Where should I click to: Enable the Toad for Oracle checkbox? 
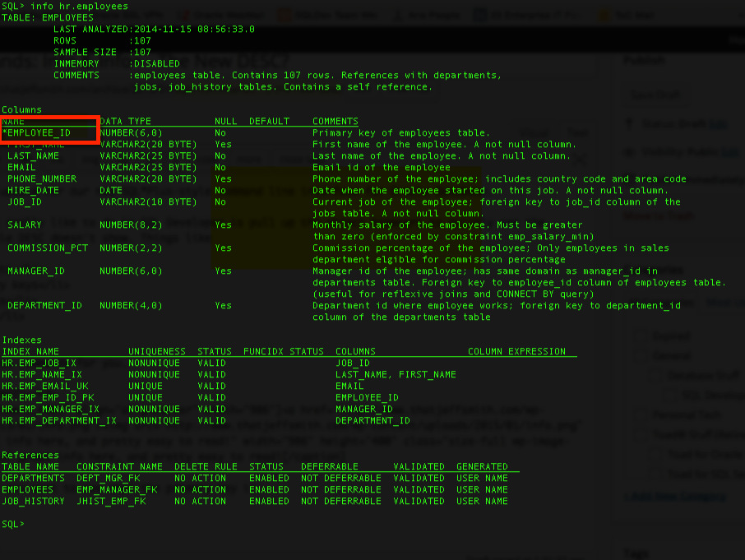click(655, 454)
